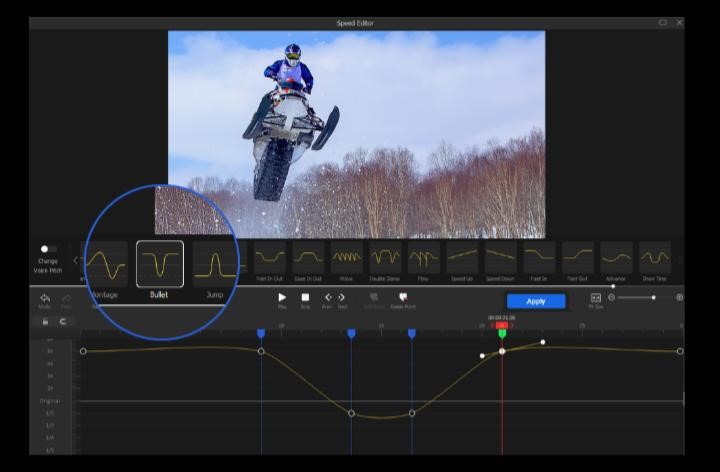720x472 pixels.
Task: Apply the Wave speed preset
Action: point(346,259)
